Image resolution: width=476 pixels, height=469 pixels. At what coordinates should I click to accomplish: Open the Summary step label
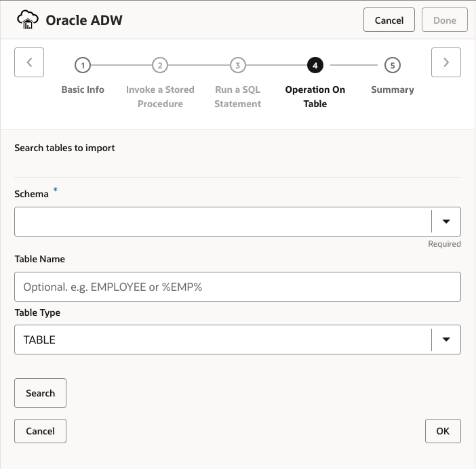(x=393, y=89)
